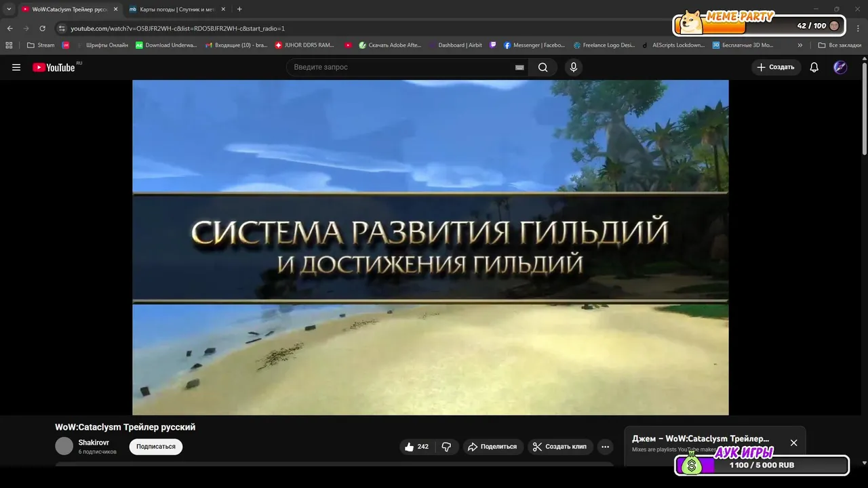Start voice search with the microphone
Screen dimensions: 868x488
tap(574, 67)
